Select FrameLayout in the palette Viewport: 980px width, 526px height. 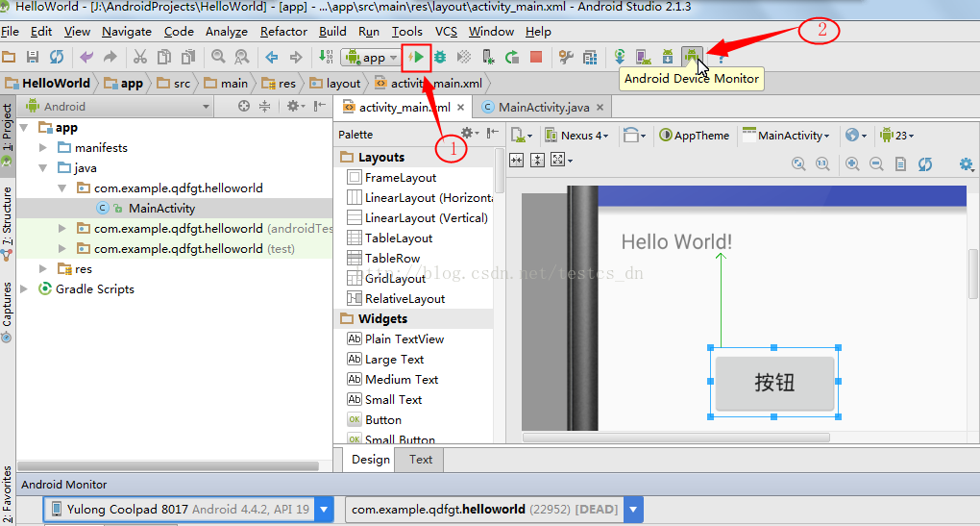pos(400,178)
